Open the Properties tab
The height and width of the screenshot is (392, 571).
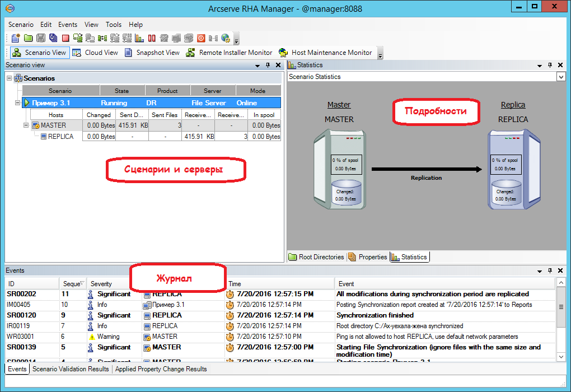(367, 257)
